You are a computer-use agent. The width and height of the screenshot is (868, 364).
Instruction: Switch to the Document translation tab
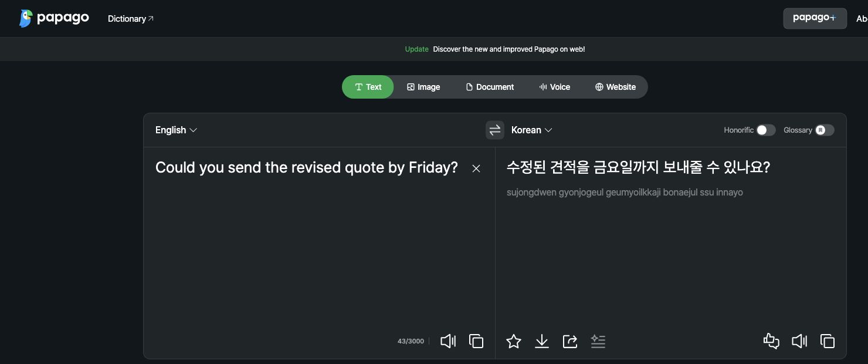(490, 87)
